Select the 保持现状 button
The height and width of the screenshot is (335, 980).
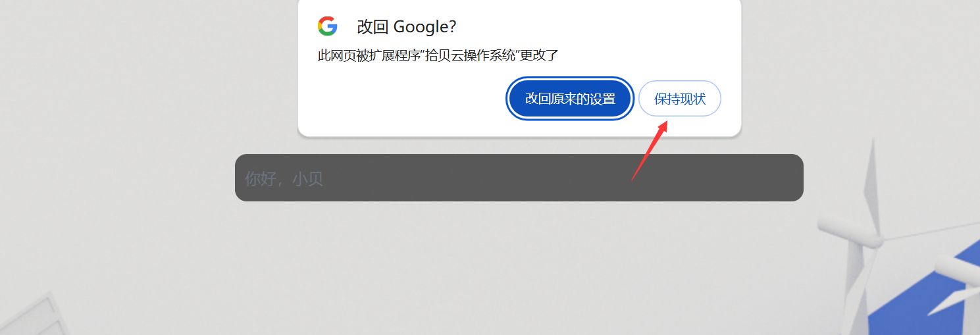pos(680,99)
